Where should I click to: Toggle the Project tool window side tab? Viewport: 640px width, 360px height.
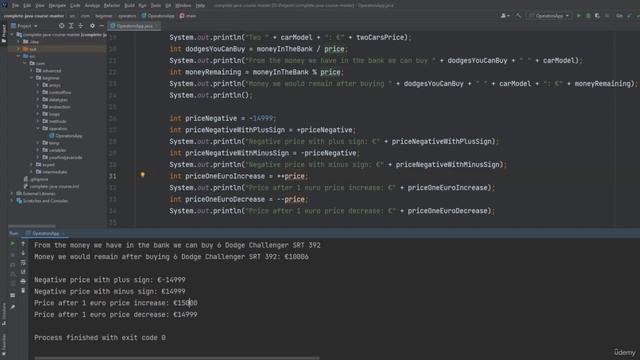tap(4, 33)
